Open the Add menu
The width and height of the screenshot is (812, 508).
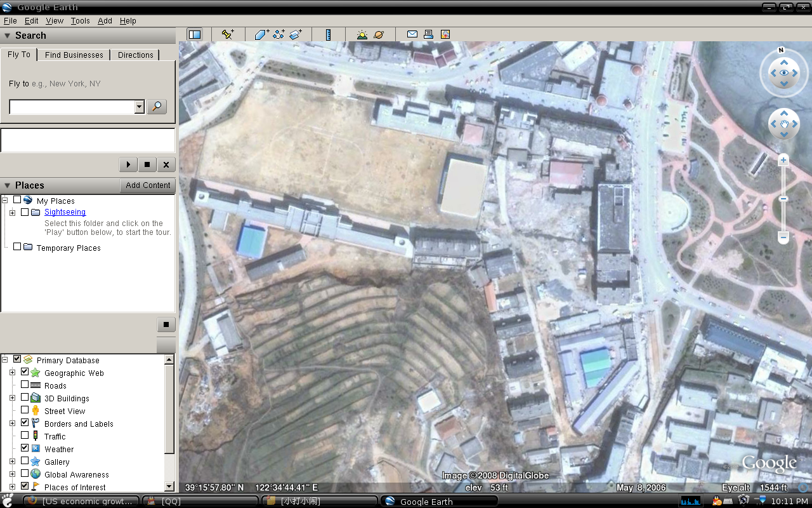[105, 21]
